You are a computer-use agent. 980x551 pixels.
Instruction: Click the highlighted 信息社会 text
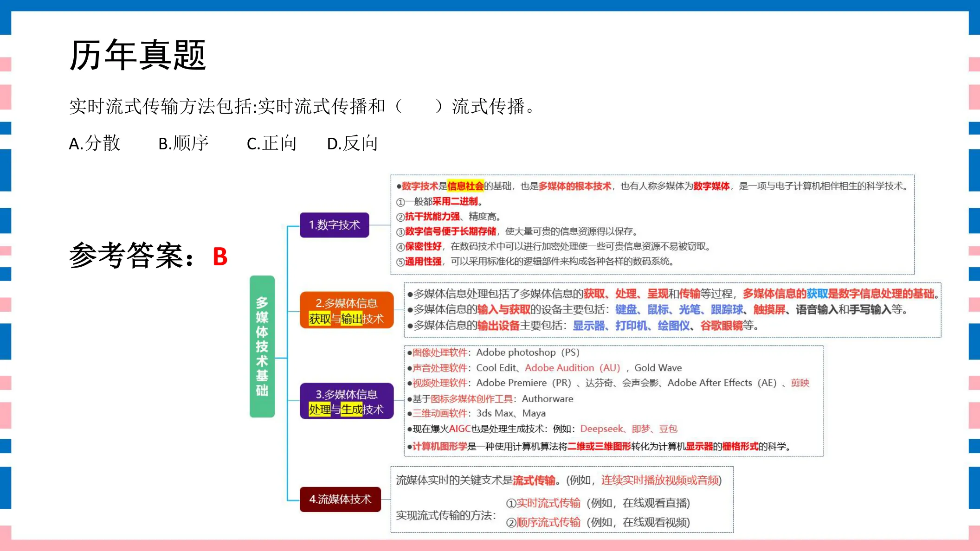pyautogui.click(x=465, y=186)
